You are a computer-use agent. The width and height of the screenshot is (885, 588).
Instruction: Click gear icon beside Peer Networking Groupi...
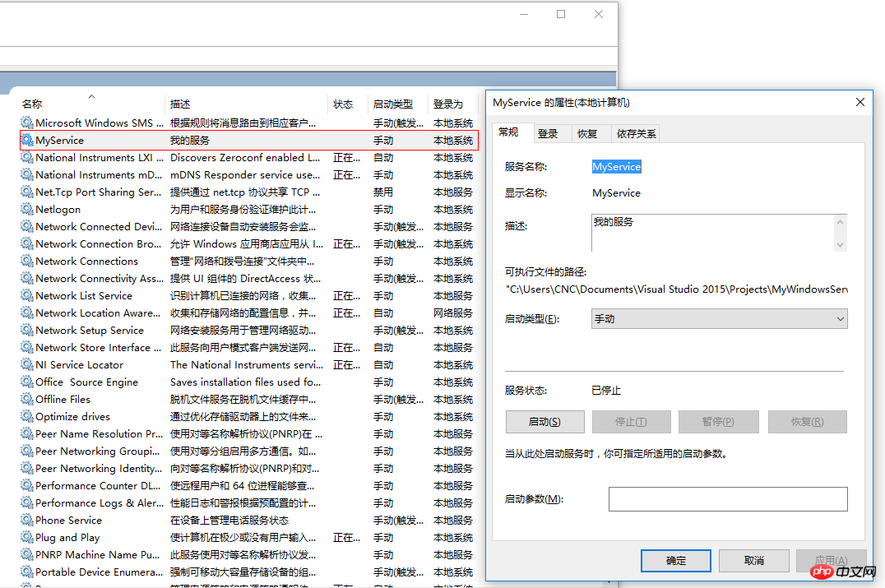click(x=26, y=451)
